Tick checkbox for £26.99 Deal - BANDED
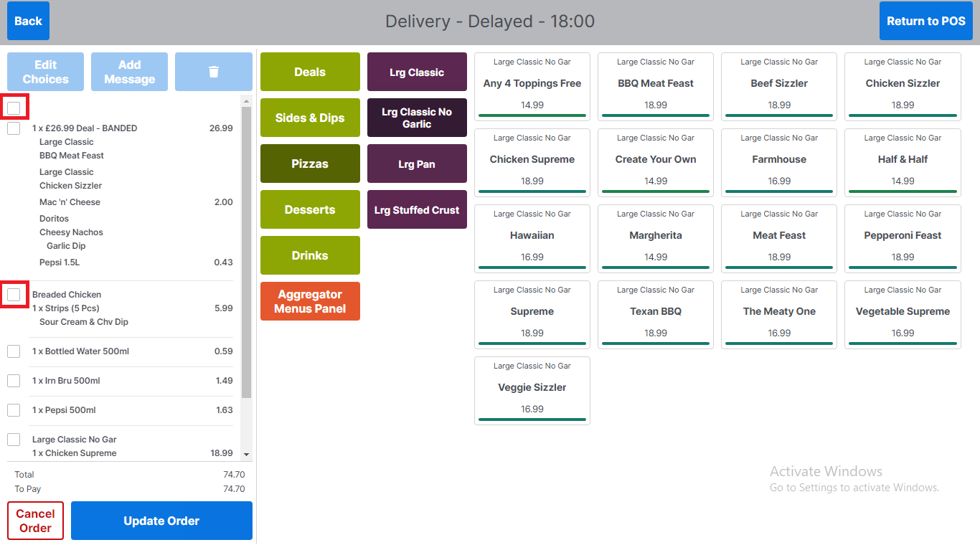The image size is (980, 545). pyautogui.click(x=14, y=128)
